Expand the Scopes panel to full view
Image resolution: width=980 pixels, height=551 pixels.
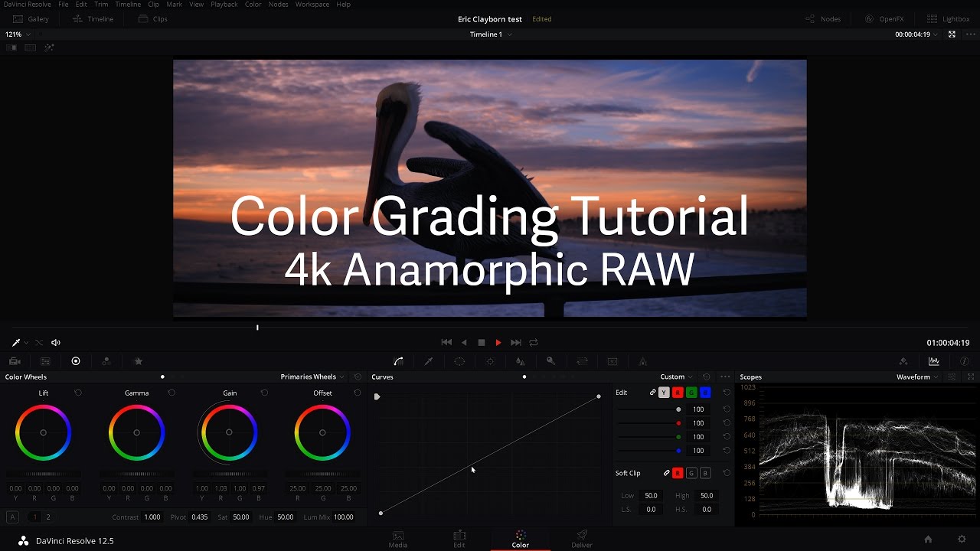pyautogui.click(x=972, y=377)
